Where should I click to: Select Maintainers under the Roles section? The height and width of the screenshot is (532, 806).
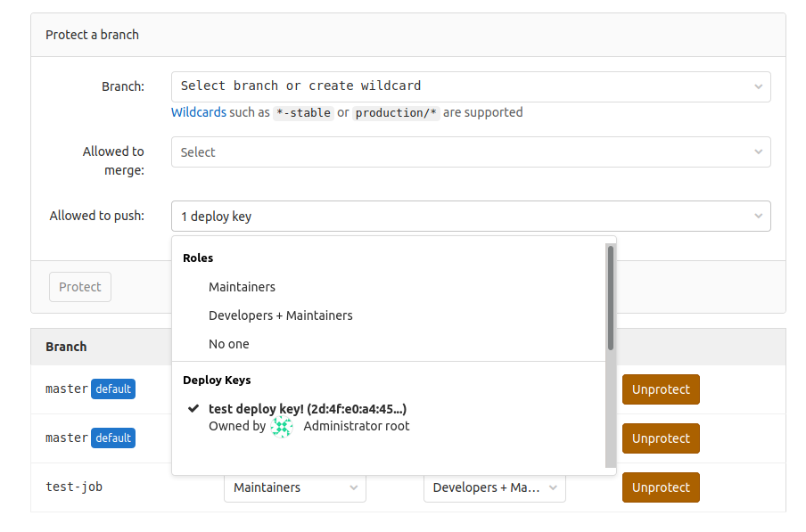pyautogui.click(x=243, y=287)
